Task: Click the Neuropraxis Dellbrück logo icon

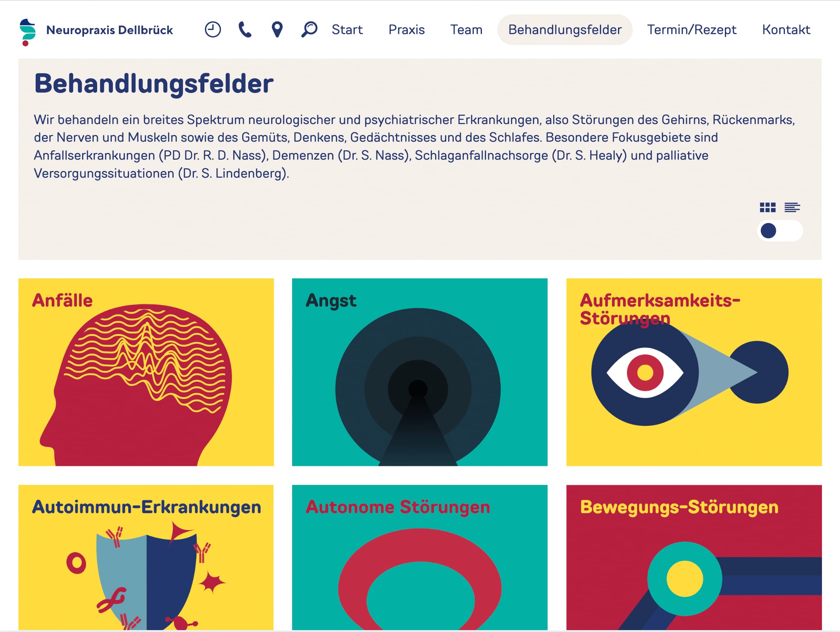Action: pyautogui.click(x=28, y=32)
